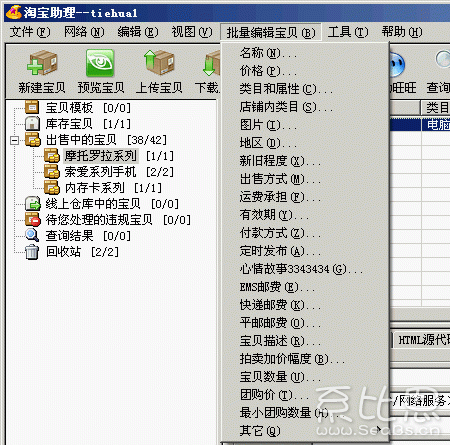Collapse the 出售中的宝贝 tree node

click(x=14, y=140)
